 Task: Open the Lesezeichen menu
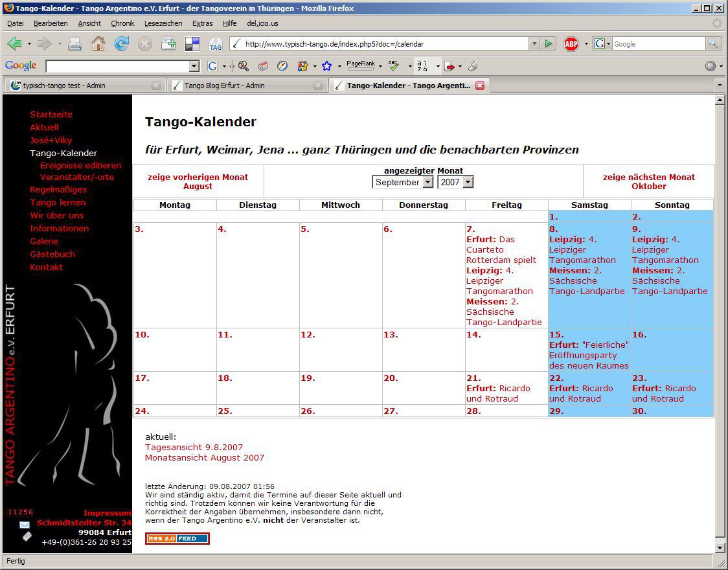pos(163,23)
